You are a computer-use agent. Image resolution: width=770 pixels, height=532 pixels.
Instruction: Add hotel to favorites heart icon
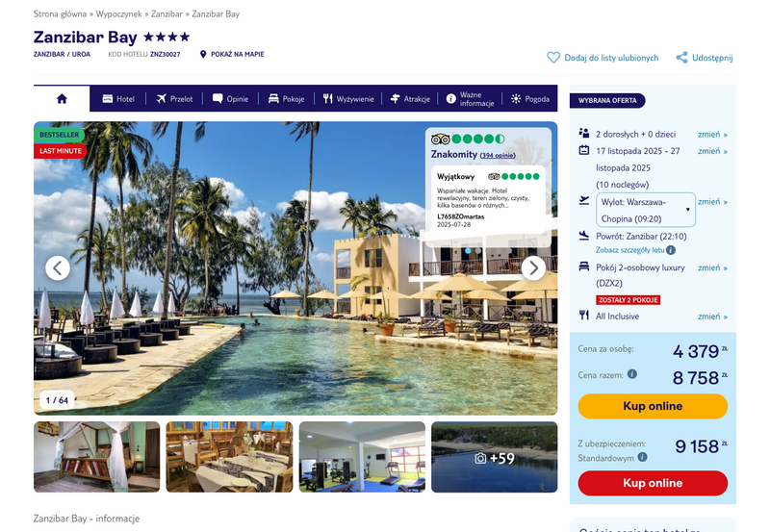(x=553, y=58)
